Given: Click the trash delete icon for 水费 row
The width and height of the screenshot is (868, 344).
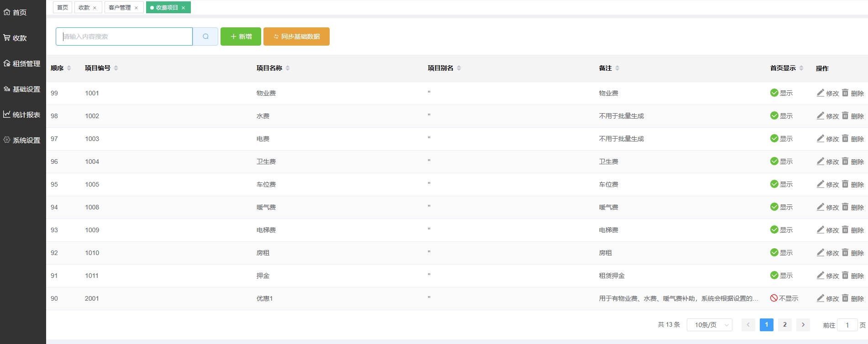Looking at the screenshot, I should point(845,116).
